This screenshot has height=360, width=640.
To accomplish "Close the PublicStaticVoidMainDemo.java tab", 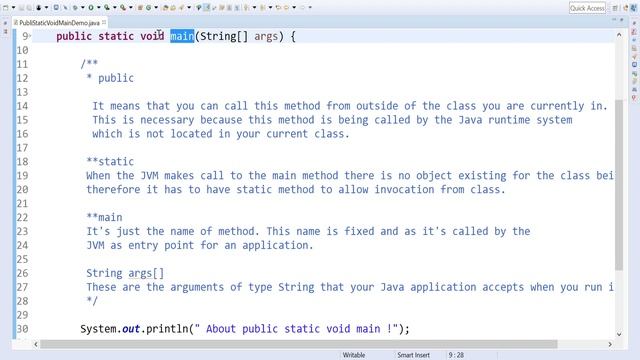I will (x=104, y=22).
